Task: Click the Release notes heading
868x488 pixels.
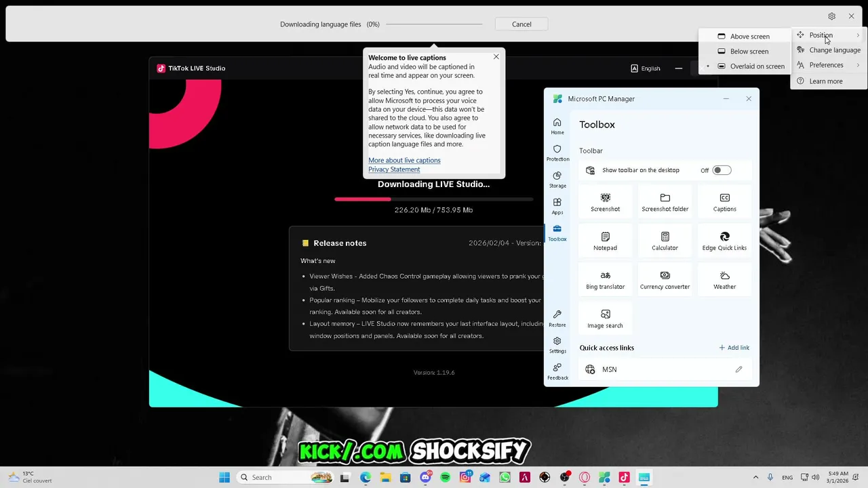Action: [x=340, y=243]
